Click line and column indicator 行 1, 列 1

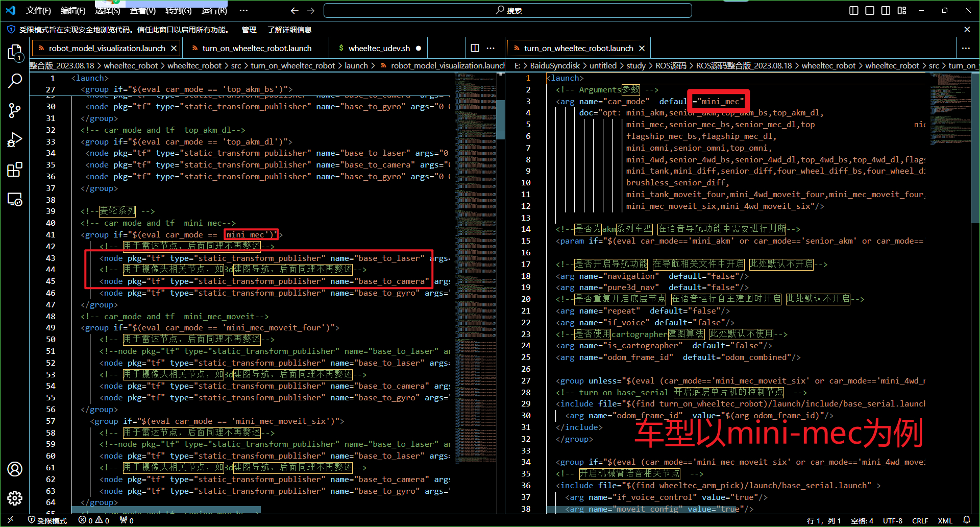824,520
